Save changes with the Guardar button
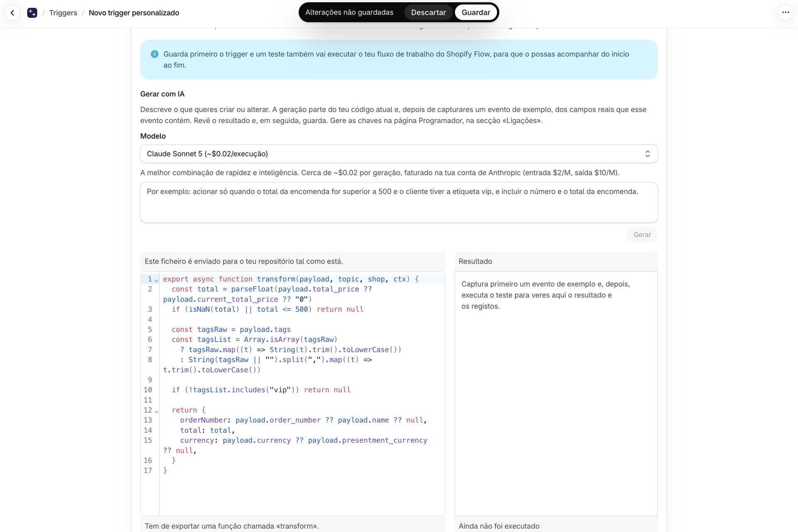Screen dimensions: 798x532 (476, 12)
